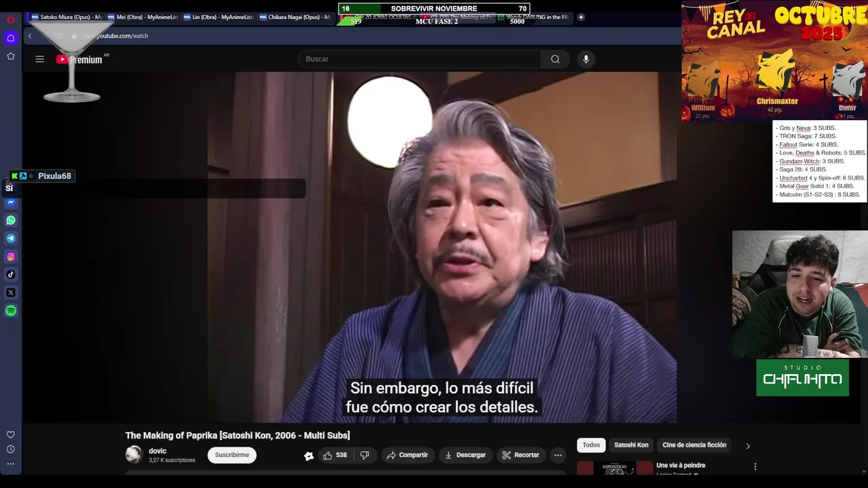Open Messenger in Opera sidebar
868x488 pixels.
(11, 202)
